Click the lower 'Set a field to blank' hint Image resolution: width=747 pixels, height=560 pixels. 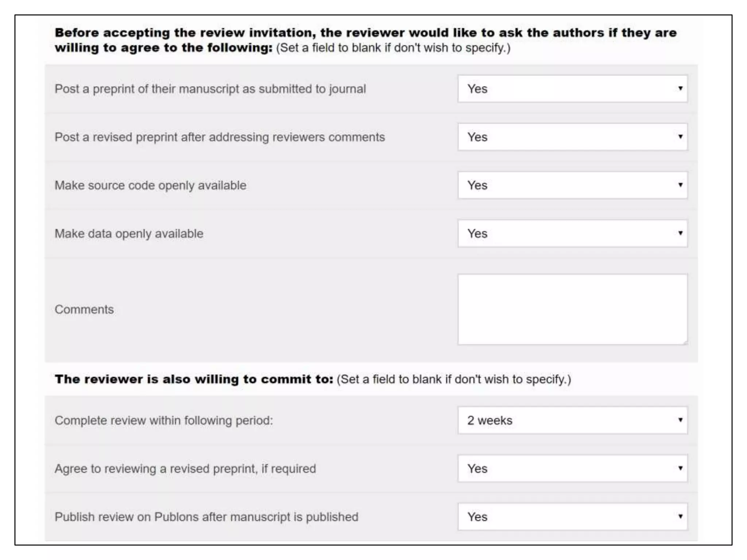[x=454, y=380]
